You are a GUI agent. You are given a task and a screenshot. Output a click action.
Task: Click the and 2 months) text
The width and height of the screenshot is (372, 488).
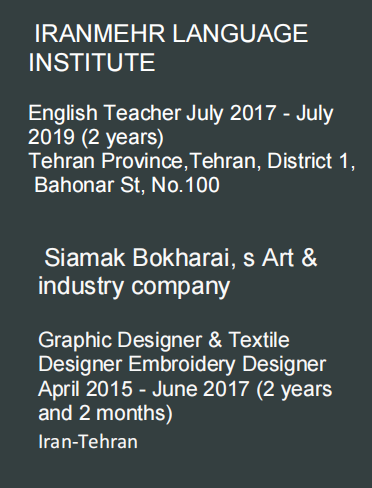(x=105, y=413)
